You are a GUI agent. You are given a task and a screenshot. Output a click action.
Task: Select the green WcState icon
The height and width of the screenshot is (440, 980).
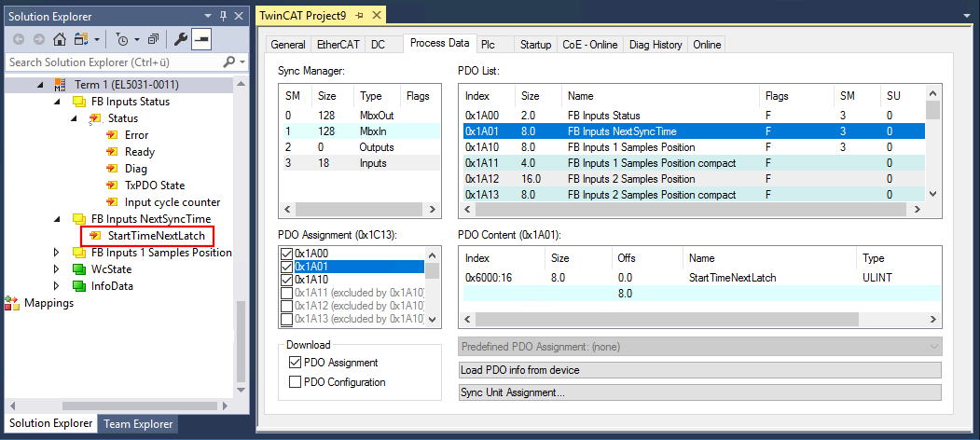(78, 269)
